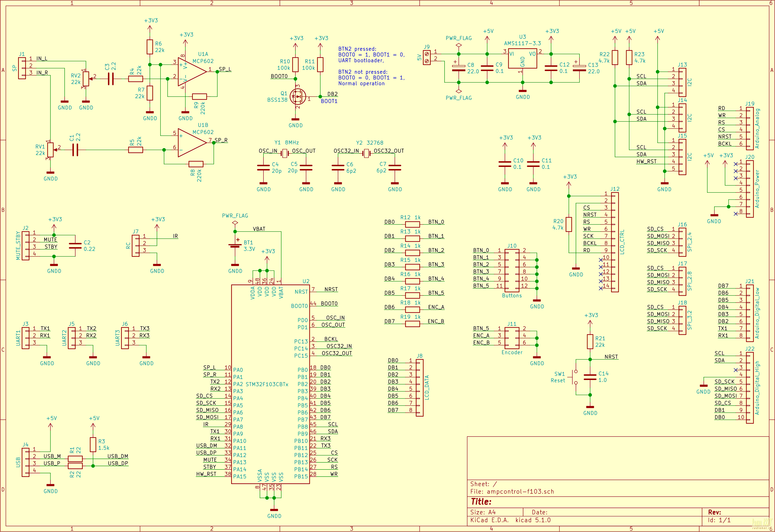This screenshot has height=532, width=775.
Task: Select the J9 5V screw terminal connector
Action: 427,58
